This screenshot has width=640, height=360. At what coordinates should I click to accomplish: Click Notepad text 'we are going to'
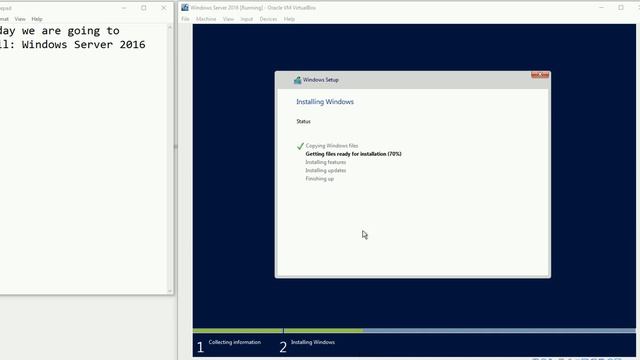[x=71, y=31]
